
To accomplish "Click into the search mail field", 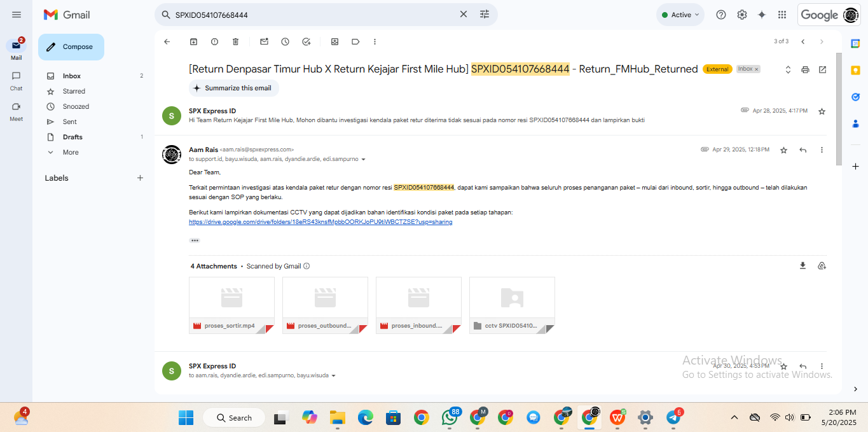I will 314,15.
